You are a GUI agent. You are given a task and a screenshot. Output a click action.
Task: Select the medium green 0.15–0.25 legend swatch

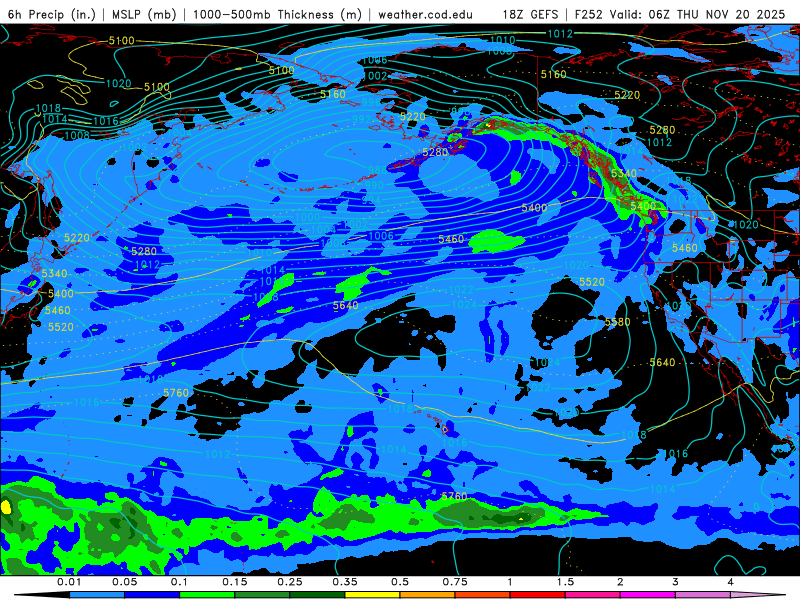(x=262, y=595)
